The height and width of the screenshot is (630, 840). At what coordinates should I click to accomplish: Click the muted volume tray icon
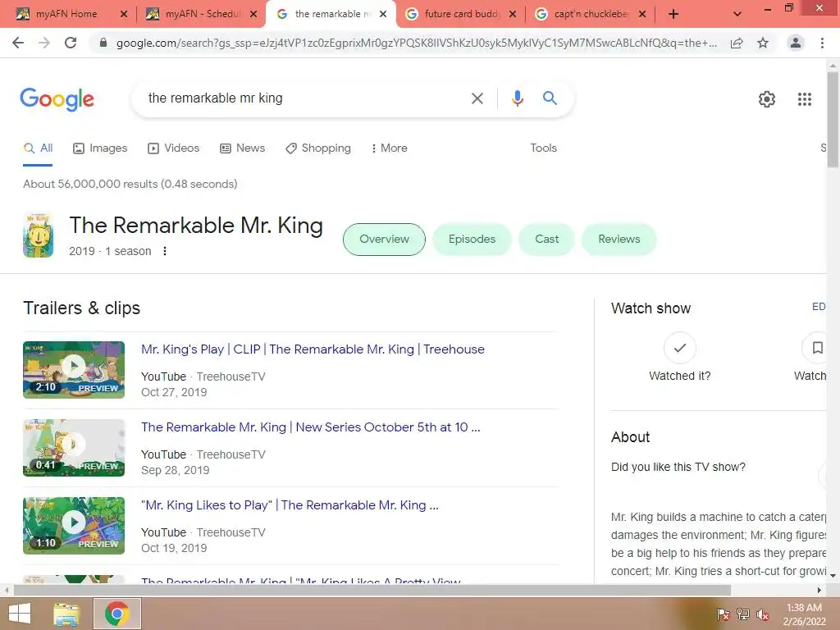[x=763, y=614]
